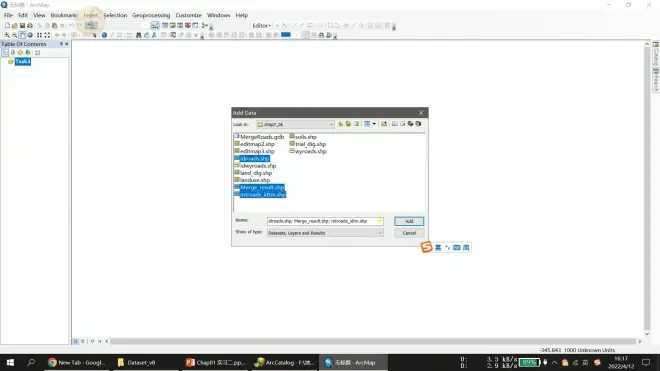The image size is (660, 371).
Task: Select editmap2.shp in file list
Action: tap(255, 144)
